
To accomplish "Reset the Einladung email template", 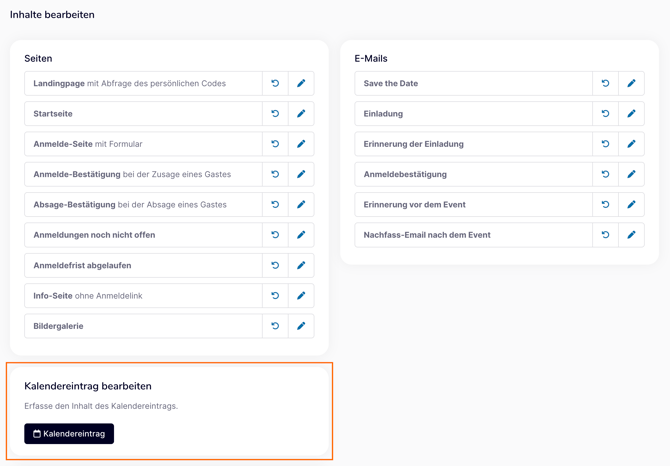I will click(x=605, y=114).
